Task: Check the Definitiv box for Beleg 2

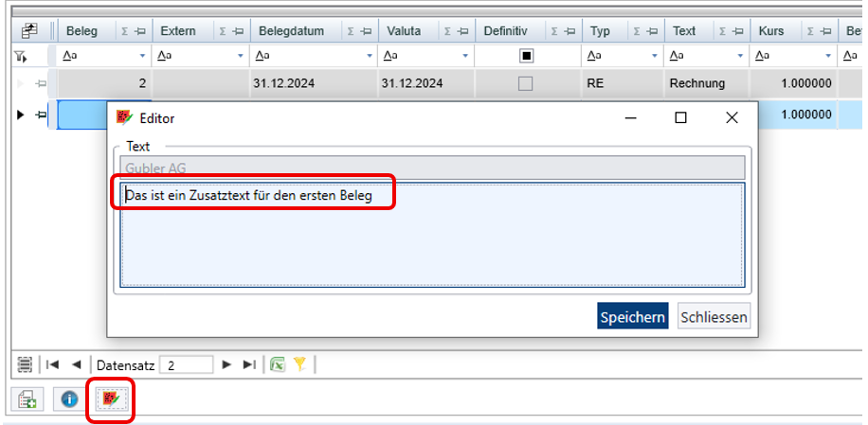Action: pos(525,83)
